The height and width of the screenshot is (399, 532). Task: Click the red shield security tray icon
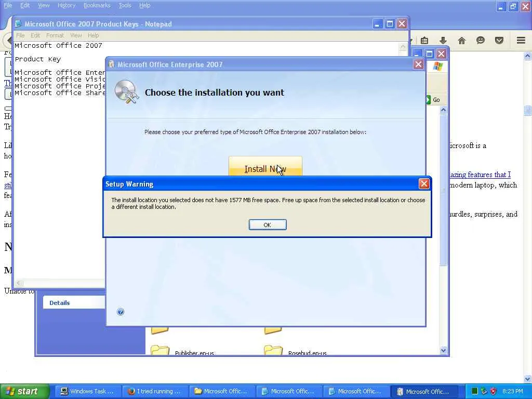click(x=493, y=391)
